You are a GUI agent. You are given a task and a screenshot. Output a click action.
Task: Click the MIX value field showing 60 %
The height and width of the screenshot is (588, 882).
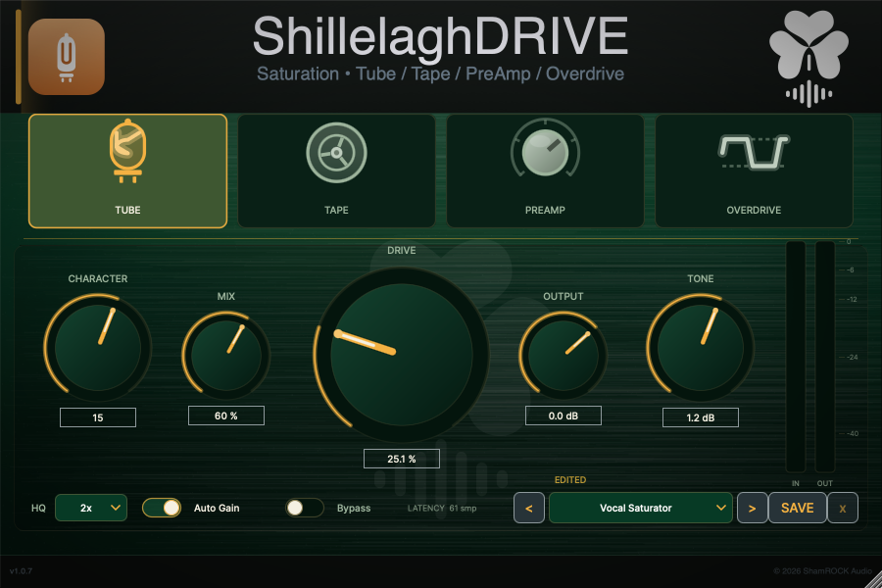226,416
